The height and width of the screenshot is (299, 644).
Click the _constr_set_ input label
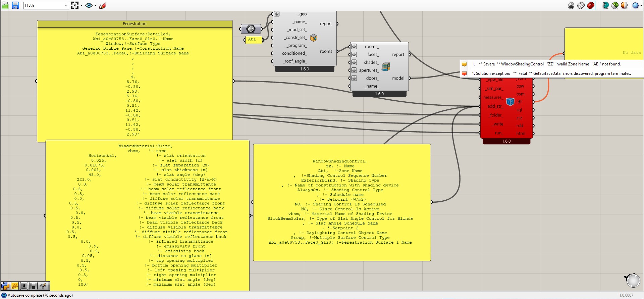[x=295, y=38]
